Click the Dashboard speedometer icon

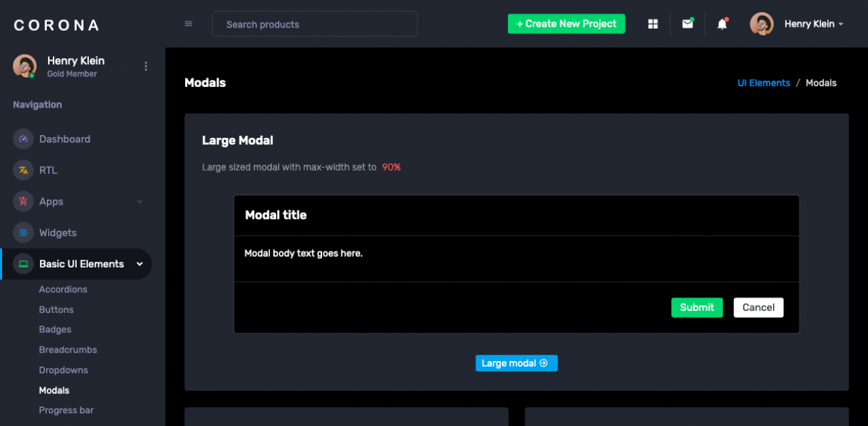point(23,139)
